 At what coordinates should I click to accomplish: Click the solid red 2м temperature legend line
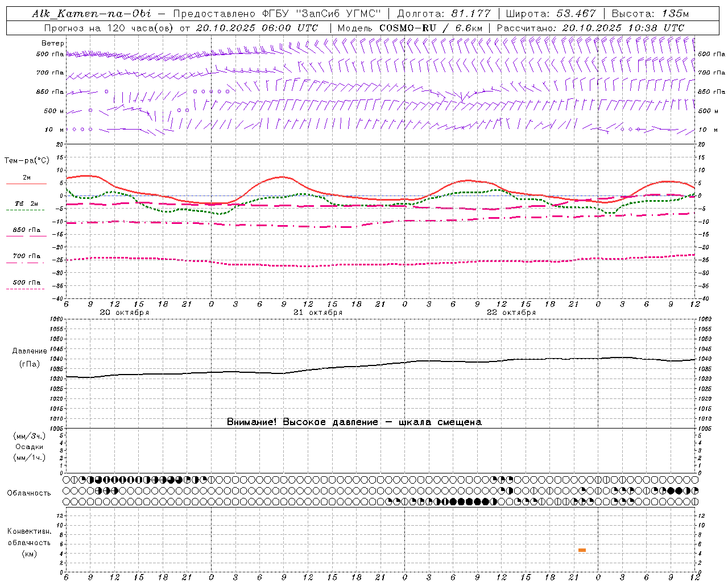coord(26,184)
